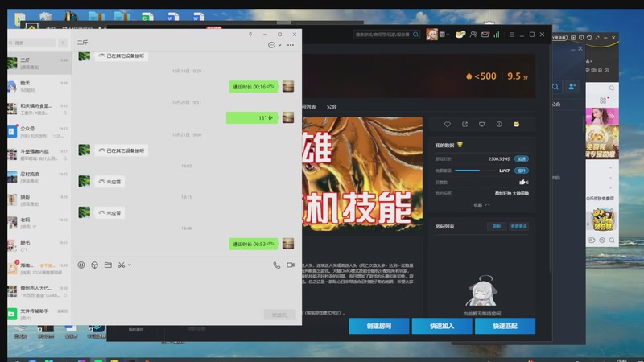The height and width of the screenshot is (362, 644).
Task: Click the chat bubble icon in chat header
Action: [271, 45]
